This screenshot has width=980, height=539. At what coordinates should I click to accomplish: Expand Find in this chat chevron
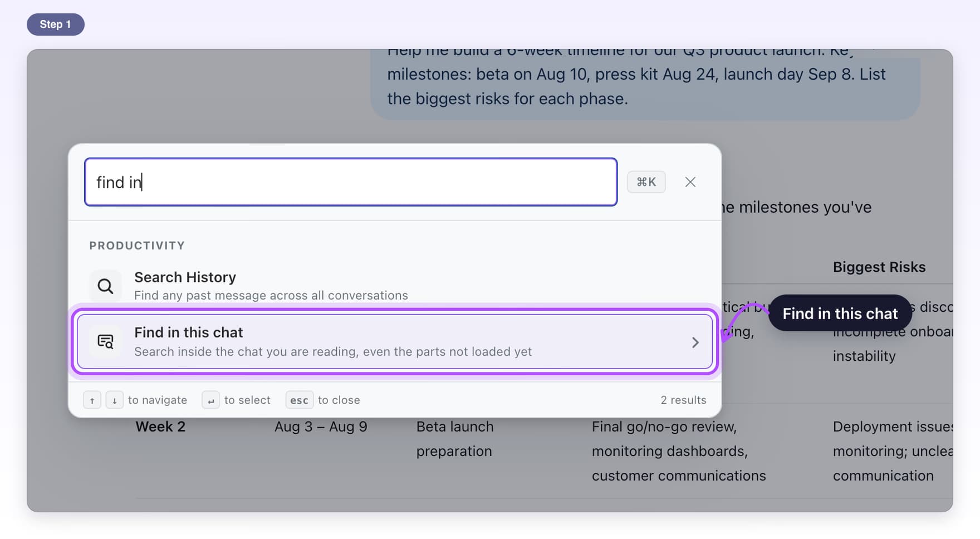pos(695,342)
